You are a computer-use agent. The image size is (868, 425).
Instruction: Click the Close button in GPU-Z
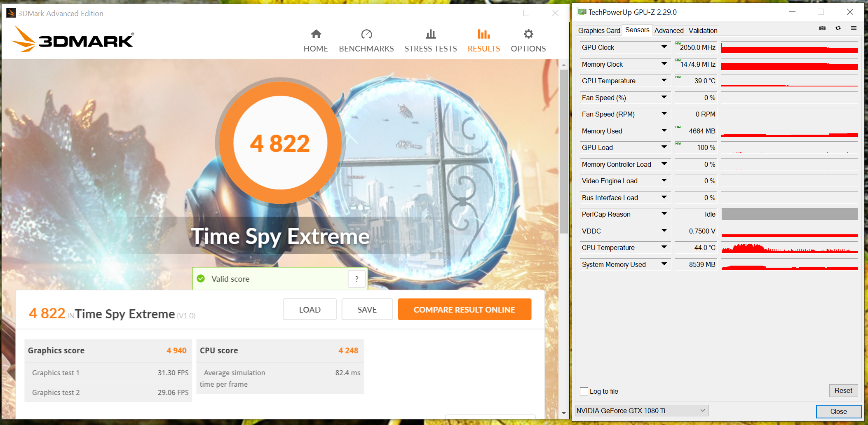point(838,411)
